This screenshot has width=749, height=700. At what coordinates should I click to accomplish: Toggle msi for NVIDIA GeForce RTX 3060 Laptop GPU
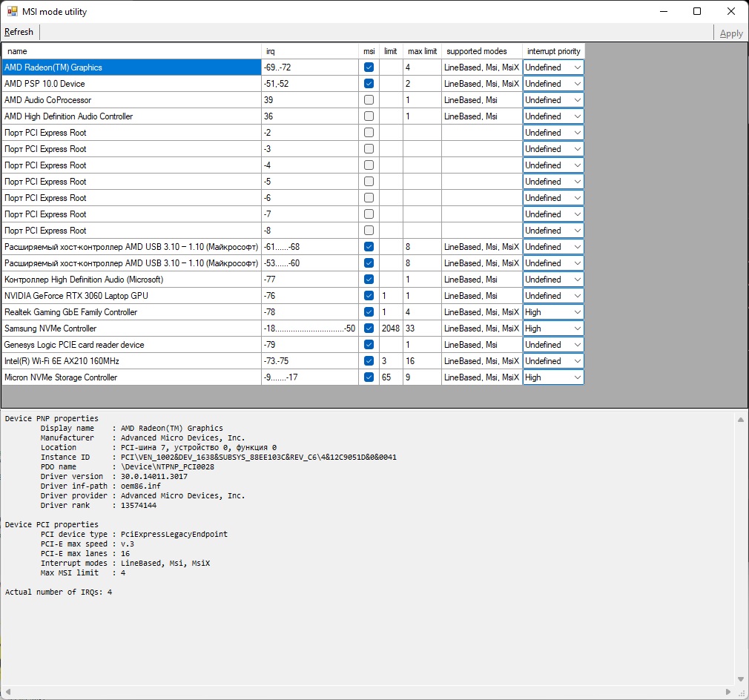coord(369,296)
